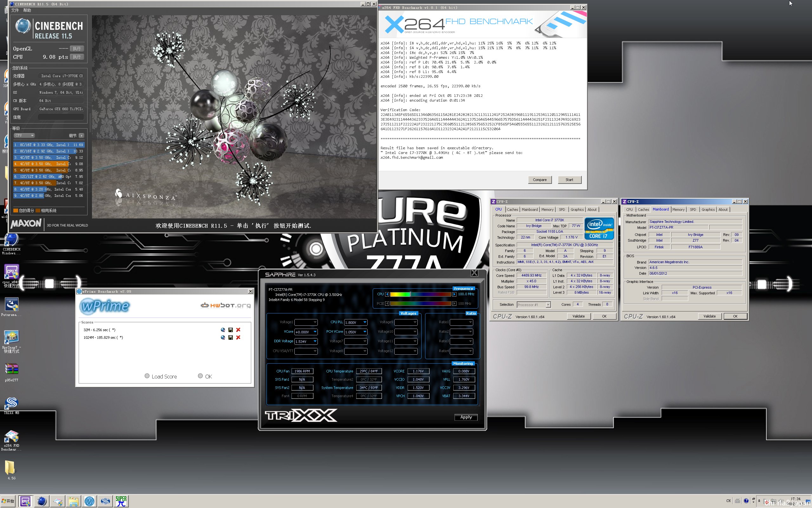Click the Cinebench taskbar button

[42, 501]
